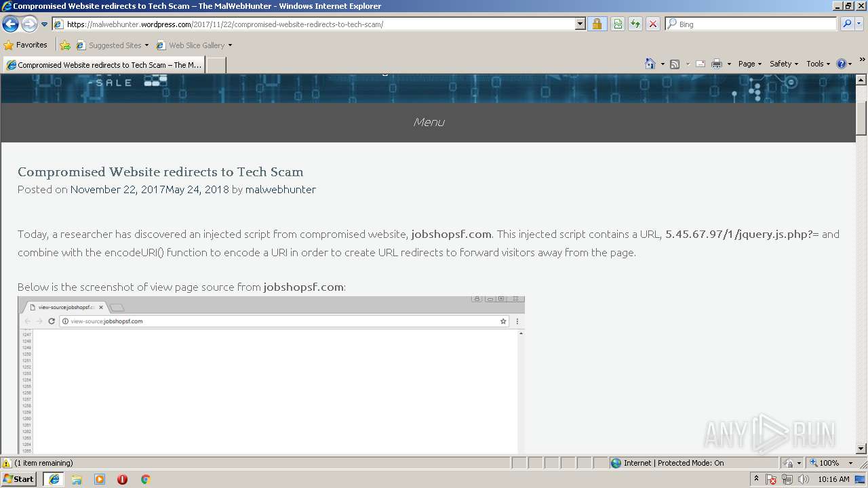Image resolution: width=868 pixels, height=488 pixels.
Task: Select the Compromised Website tab
Action: pyautogui.click(x=104, y=65)
